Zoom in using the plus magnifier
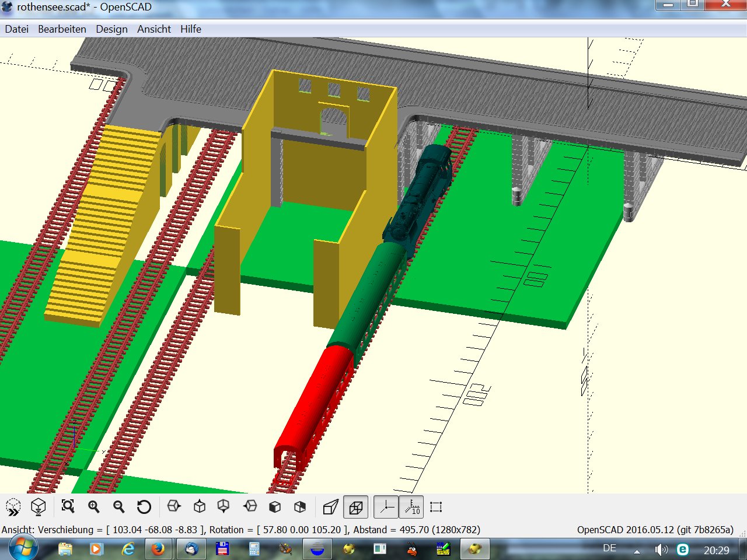The height and width of the screenshot is (560, 747). (93, 507)
